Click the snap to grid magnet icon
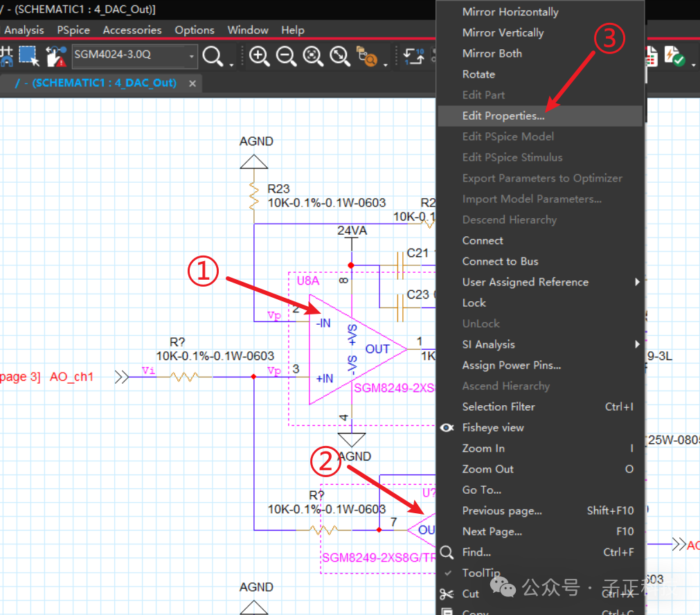Image resolution: width=700 pixels, height=615 pixels. click(x=6, y=56)
